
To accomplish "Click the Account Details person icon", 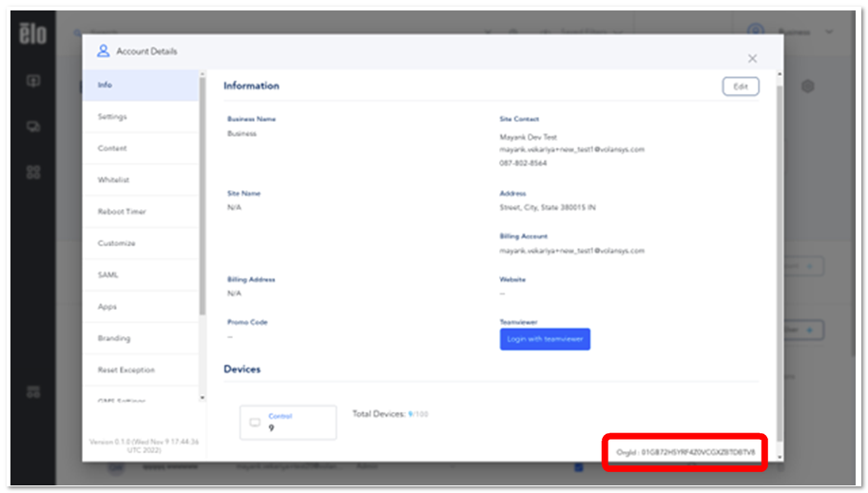I will tap(103, 51).
